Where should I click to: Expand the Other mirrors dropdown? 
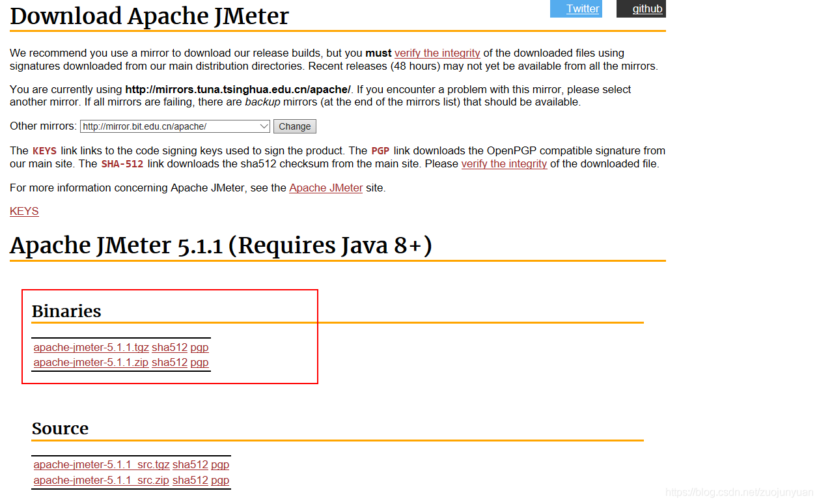tap(175, 126)
